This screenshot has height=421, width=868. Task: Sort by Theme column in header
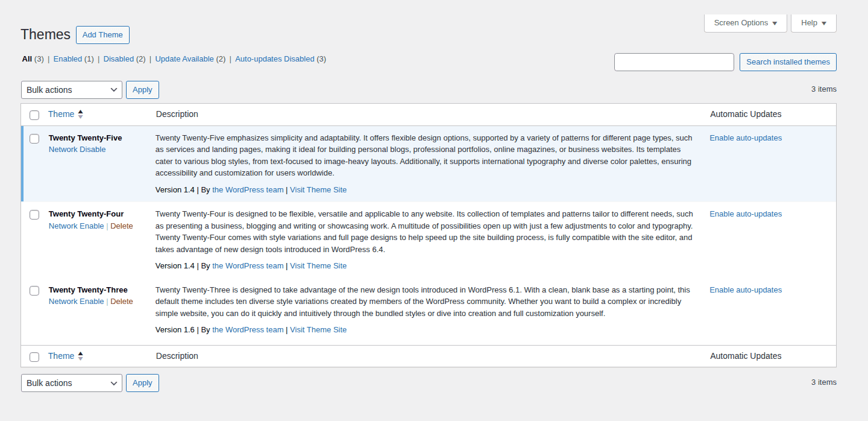pyautogui.click(x=61, y=114)
